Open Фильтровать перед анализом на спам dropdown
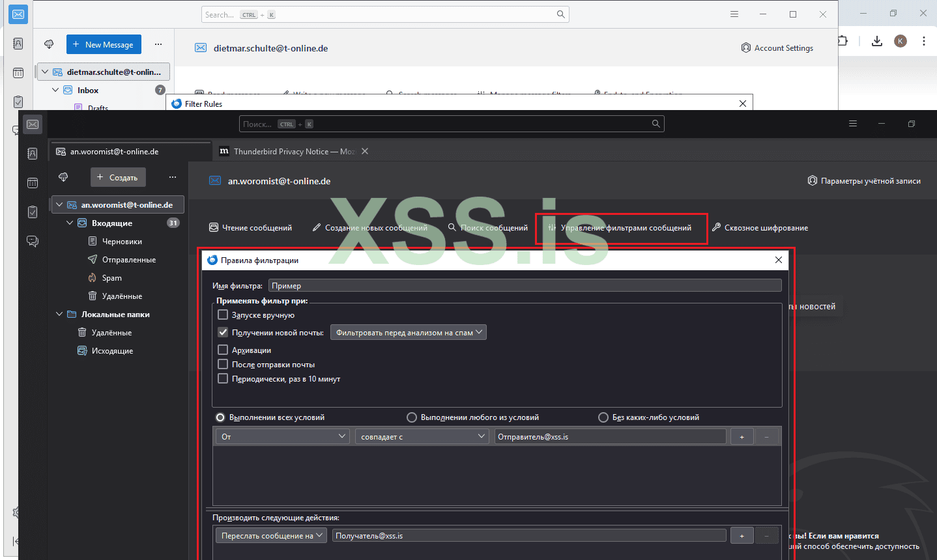This screenshot has height=560, width=937. (x=409, y=332)
